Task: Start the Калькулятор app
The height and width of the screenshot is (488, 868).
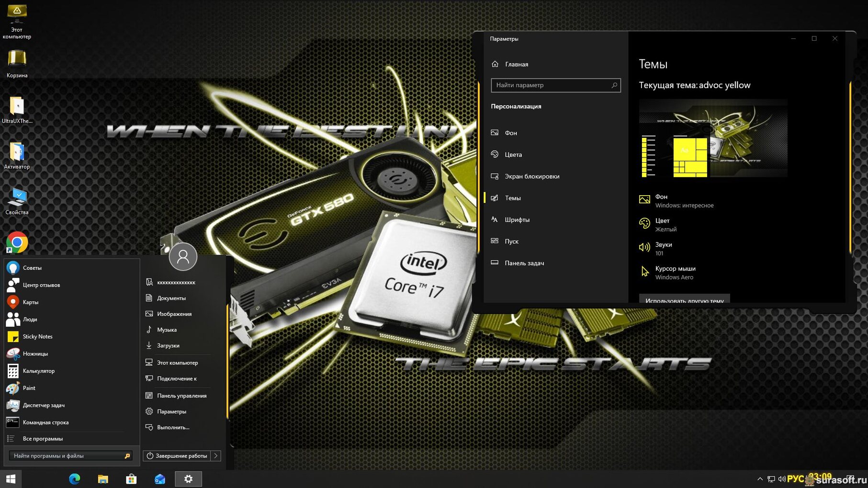Action: click(x=72, y=371)
